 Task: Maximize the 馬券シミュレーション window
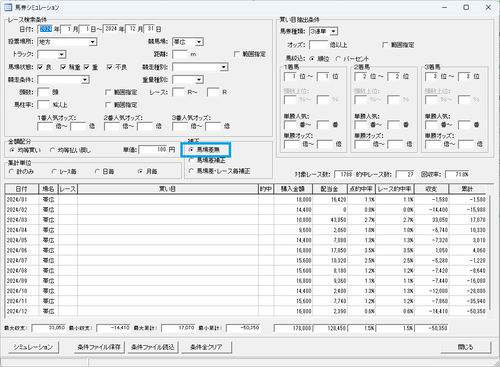pyautogui.click(x=466, y=7)
